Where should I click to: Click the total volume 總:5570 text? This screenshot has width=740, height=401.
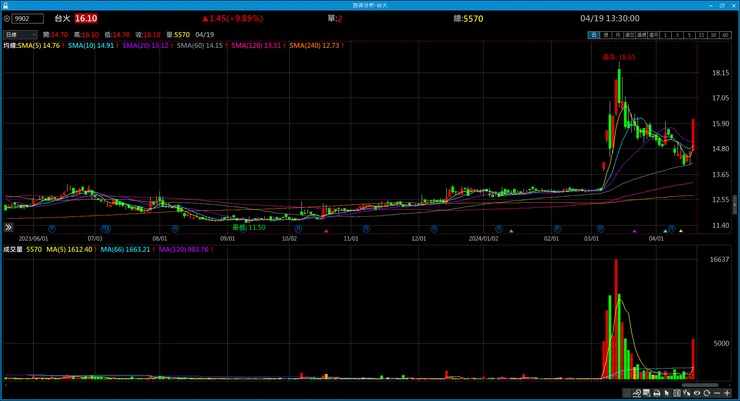468,19
